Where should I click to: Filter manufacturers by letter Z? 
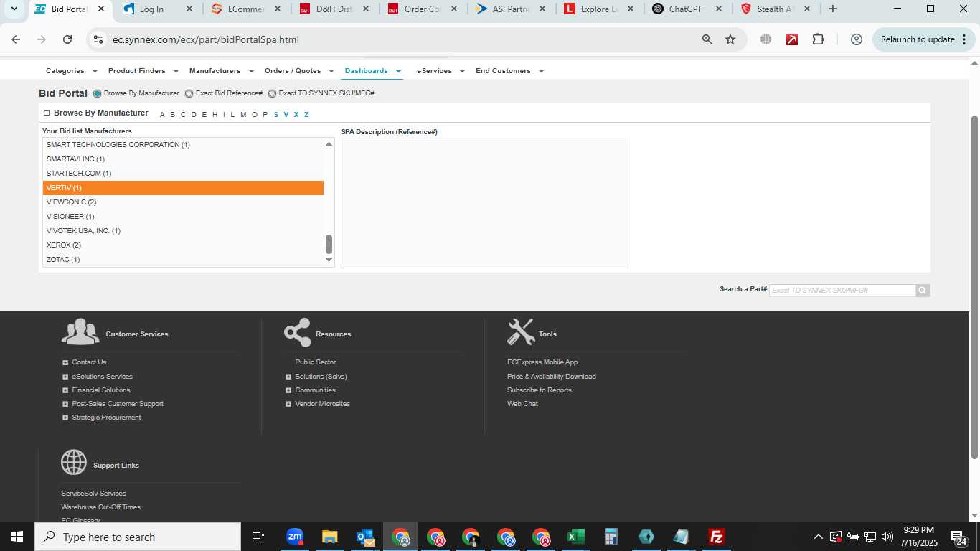[306, 115]
